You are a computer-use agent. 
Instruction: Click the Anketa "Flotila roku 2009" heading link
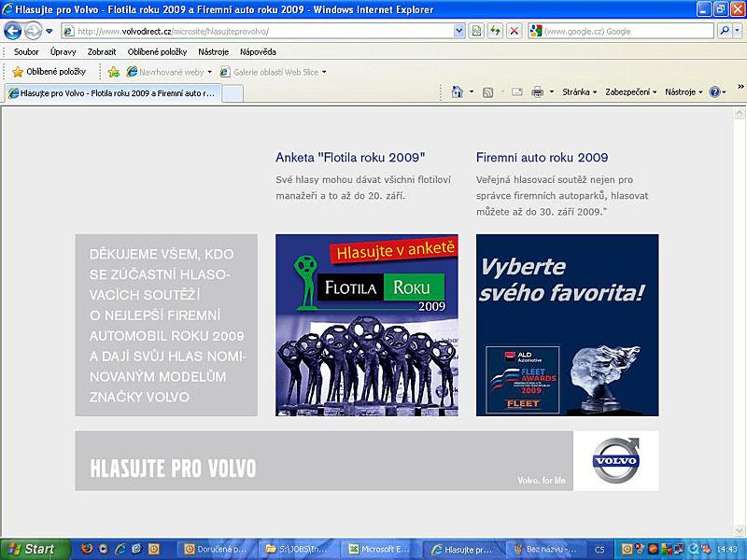click(x=350, y=158)
